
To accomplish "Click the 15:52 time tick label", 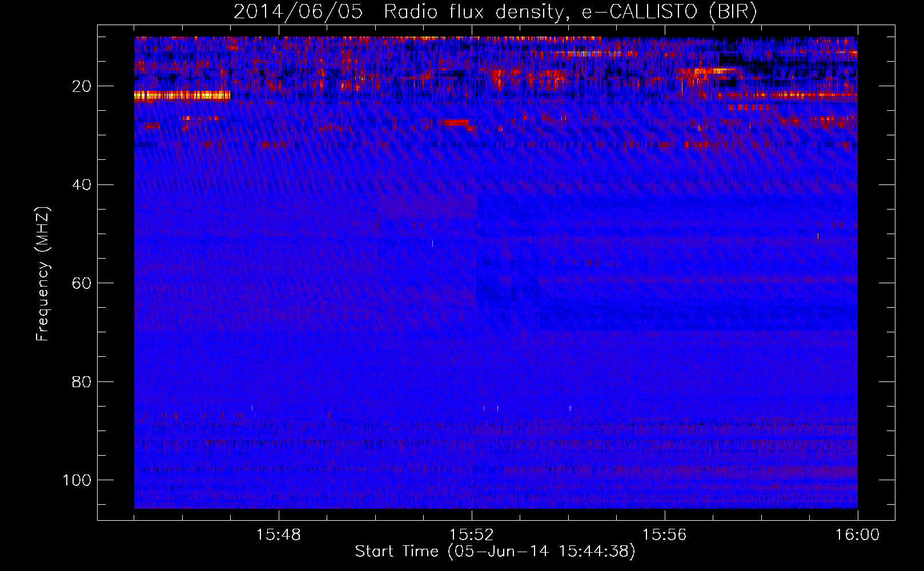I will pyautogui.click(x=472, y=535).
